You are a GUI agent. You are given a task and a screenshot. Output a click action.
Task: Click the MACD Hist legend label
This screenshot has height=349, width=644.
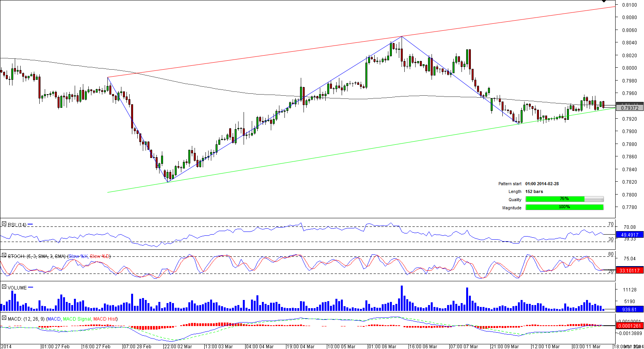click(x=105, y=319)
